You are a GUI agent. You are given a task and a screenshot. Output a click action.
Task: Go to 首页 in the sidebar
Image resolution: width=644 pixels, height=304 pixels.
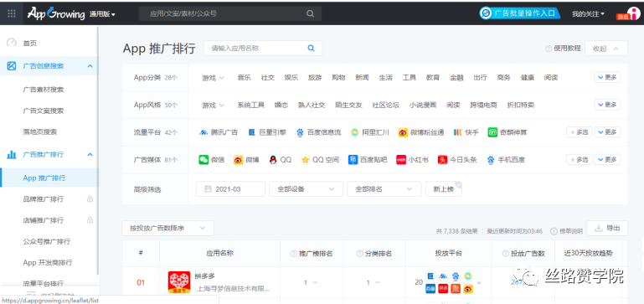tap(30, 43)
